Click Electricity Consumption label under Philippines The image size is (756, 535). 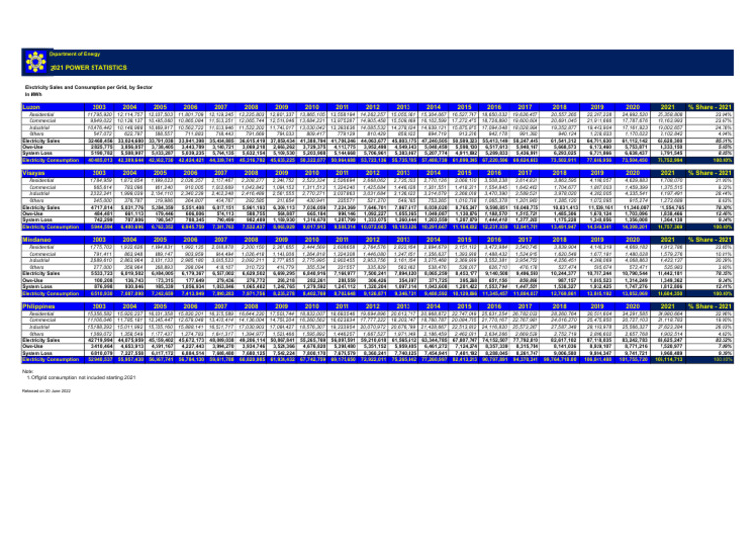click(x=50, y=359)
